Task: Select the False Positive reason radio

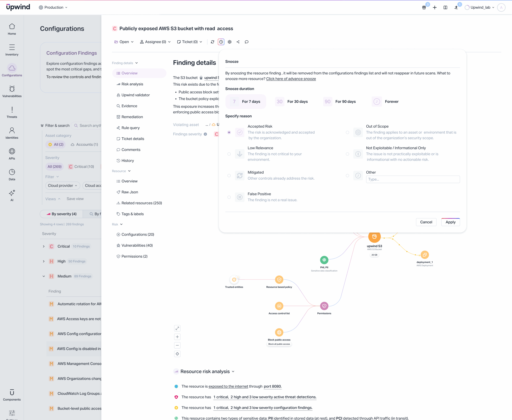Action: tap(229, 197)
